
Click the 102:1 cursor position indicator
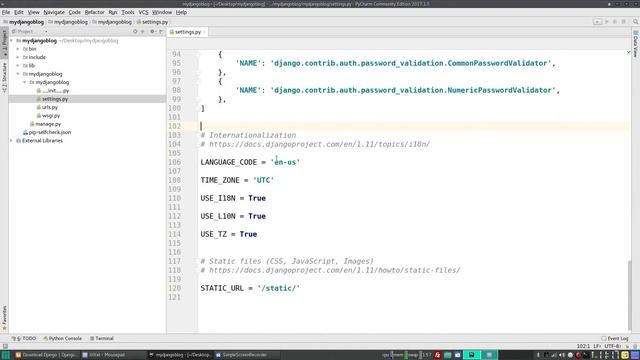point(583,346)
